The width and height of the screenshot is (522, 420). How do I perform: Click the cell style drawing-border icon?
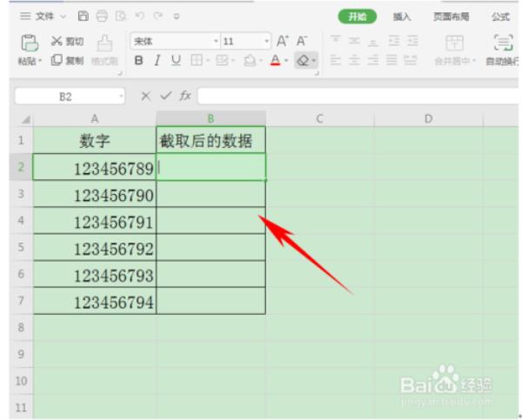click(x=222, y=60)
